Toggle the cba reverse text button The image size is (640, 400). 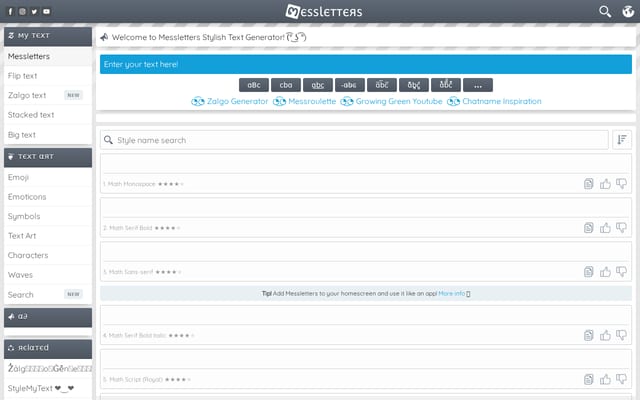click(x=286, y=85)
